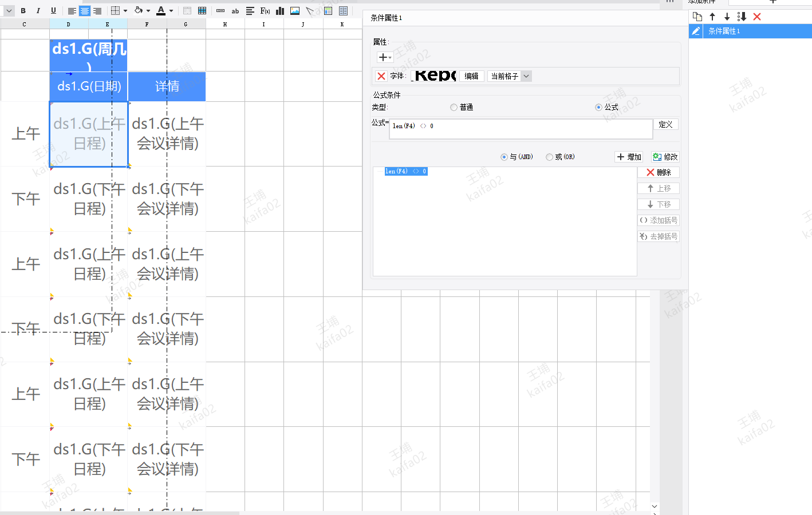Image resolution: width=812 pixels, height=515 pixels.
Task: Sort condition attributes with dotted arrow
Action: coord(742,17)
